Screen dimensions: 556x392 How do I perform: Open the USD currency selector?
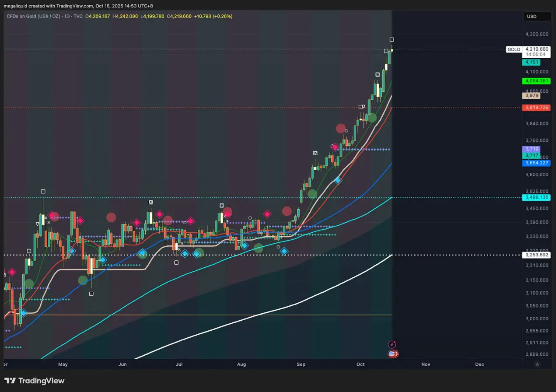(537, 17)
